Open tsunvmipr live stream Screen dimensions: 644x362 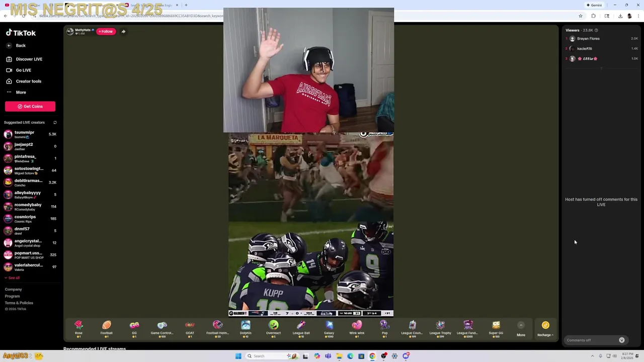[30, 134]
